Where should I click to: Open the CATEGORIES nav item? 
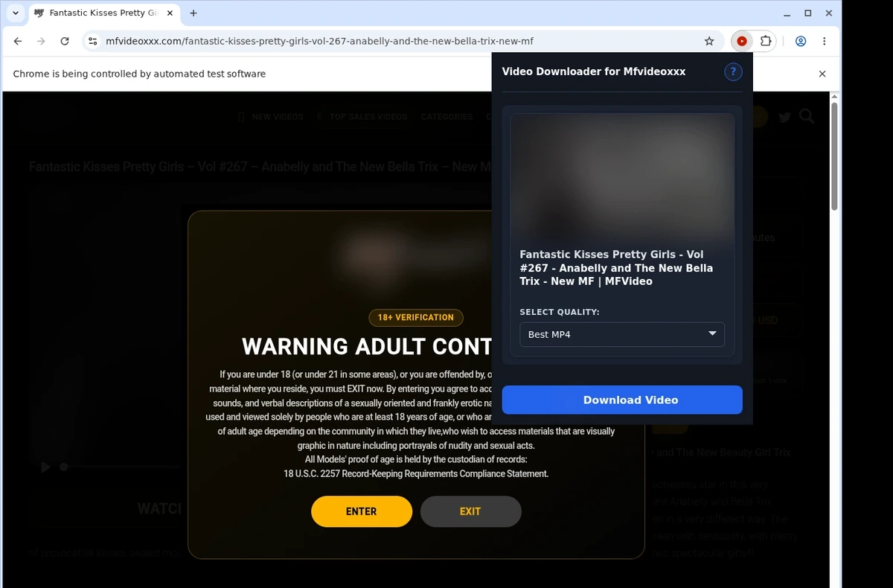point(446,117)
